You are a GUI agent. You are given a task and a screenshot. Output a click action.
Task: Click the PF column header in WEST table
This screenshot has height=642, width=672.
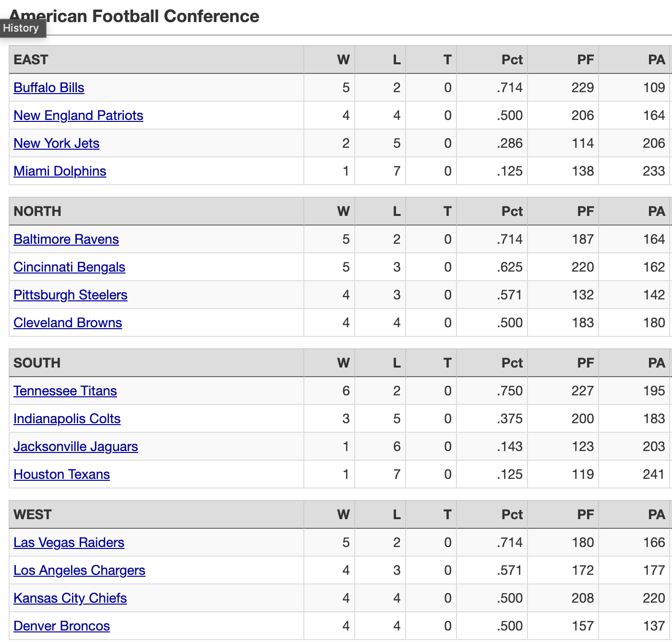[x=586, y=515]
